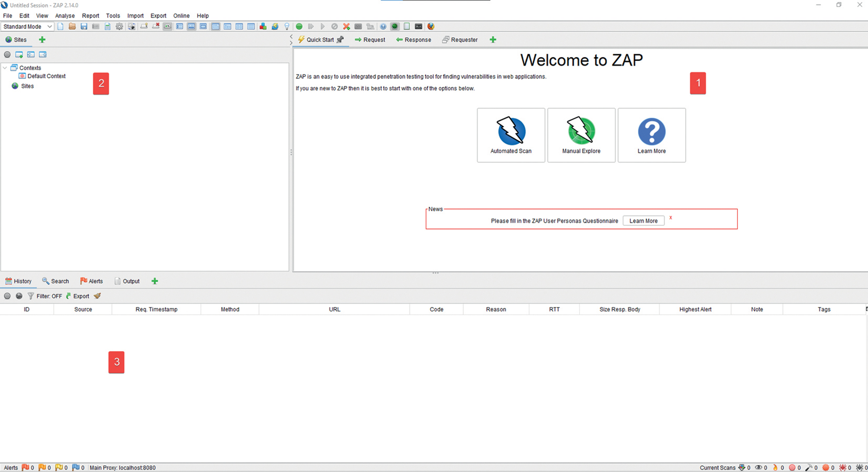The image size is (868, 472).
Task: Click the pin icon on the Quick Start tab
Action: click(x=340, y=39)
